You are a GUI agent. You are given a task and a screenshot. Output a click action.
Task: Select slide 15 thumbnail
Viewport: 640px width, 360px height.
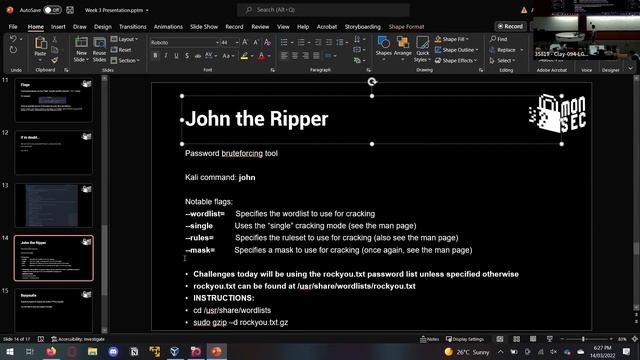[53, 310]
